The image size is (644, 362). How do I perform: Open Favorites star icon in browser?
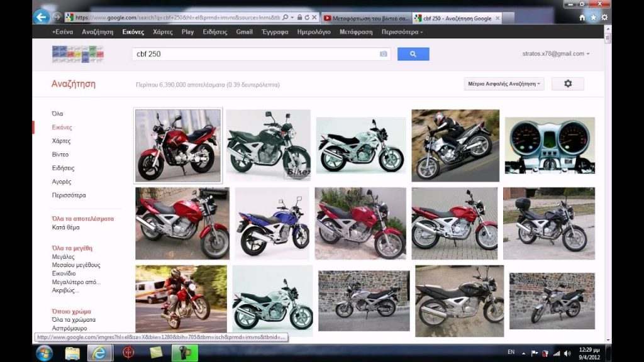click(x=593, y=18)
